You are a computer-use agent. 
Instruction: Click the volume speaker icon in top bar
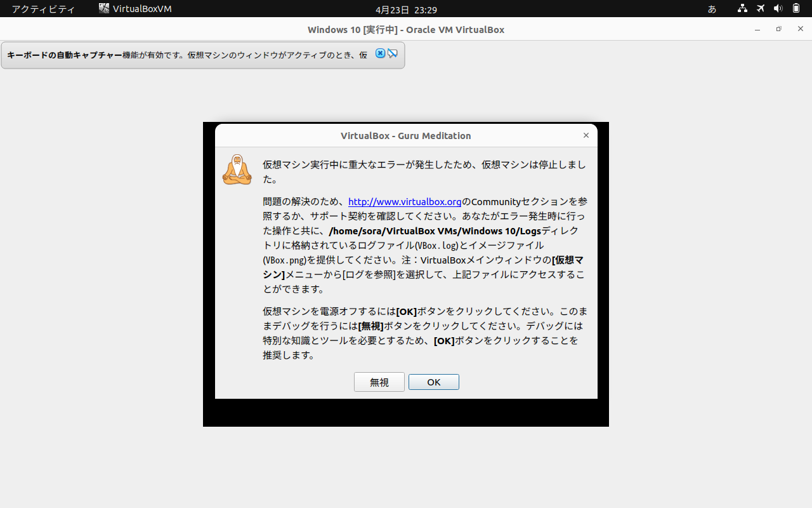click(778, 9)
